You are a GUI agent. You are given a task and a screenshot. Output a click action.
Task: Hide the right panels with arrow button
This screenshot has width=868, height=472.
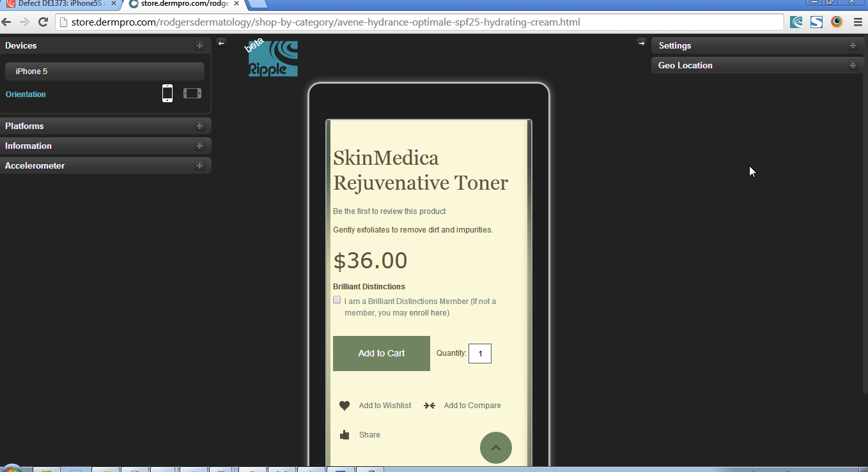tap(642, 43)
